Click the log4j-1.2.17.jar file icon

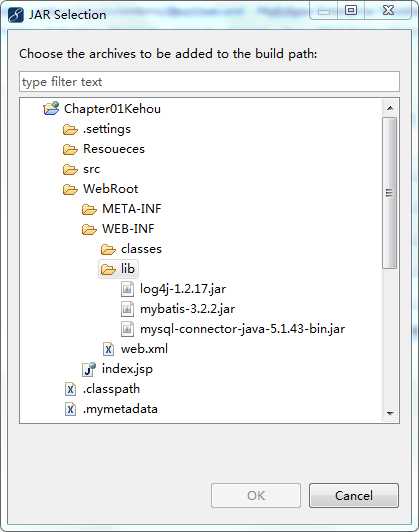(127, 289)
